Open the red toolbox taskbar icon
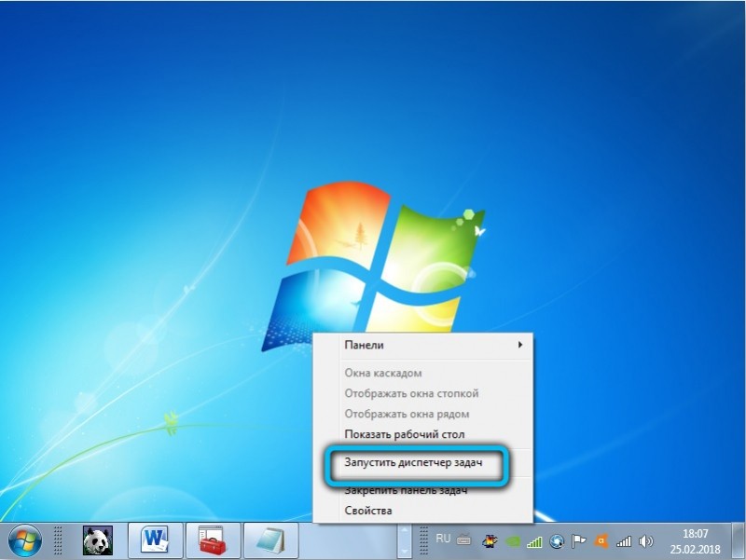 [x=214, y=540]
